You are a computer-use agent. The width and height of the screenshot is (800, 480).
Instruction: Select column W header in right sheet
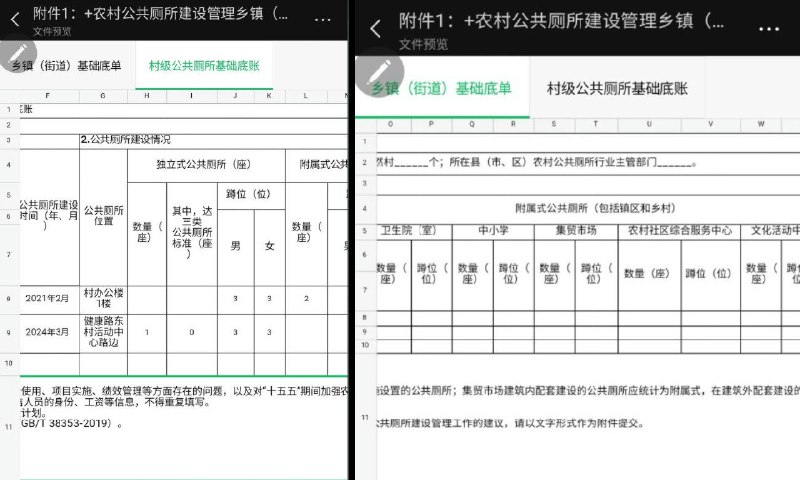tap(761, 124)
